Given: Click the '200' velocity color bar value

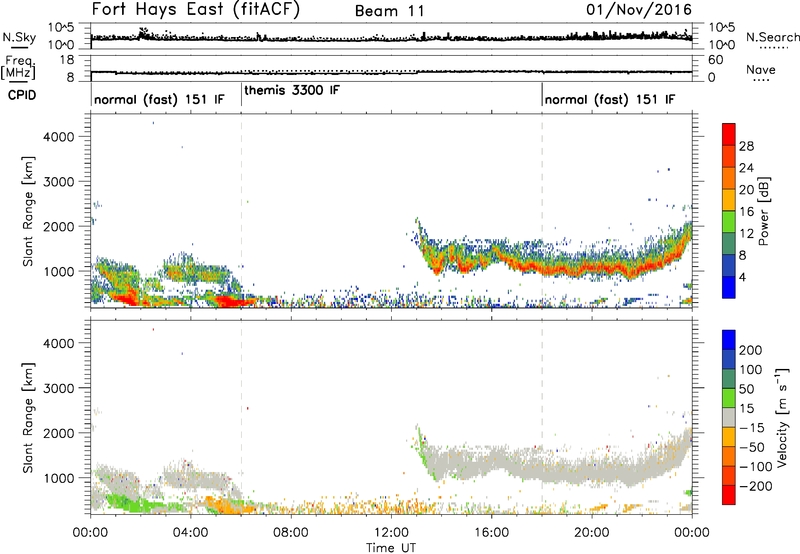Looking at the screenshot, I should point(751,350).
